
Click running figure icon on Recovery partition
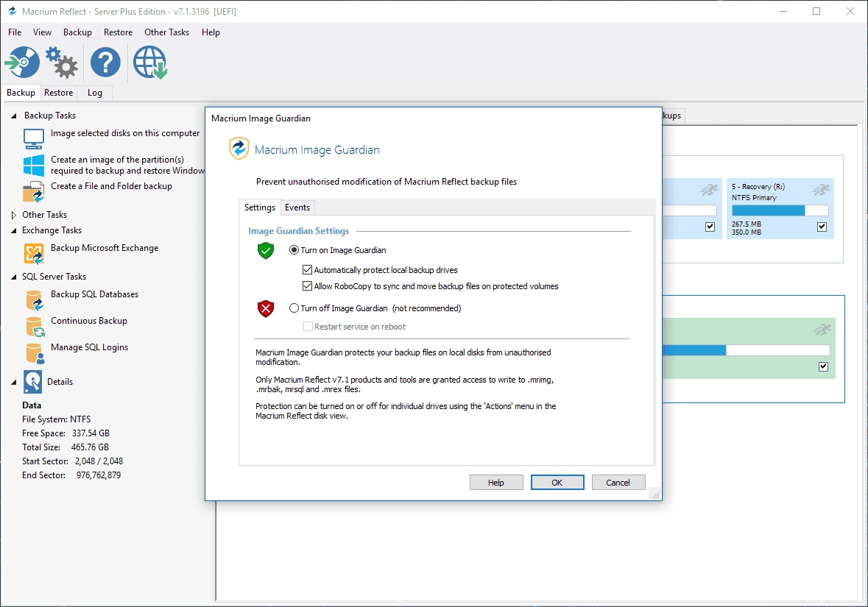click(x=820, y=190)
